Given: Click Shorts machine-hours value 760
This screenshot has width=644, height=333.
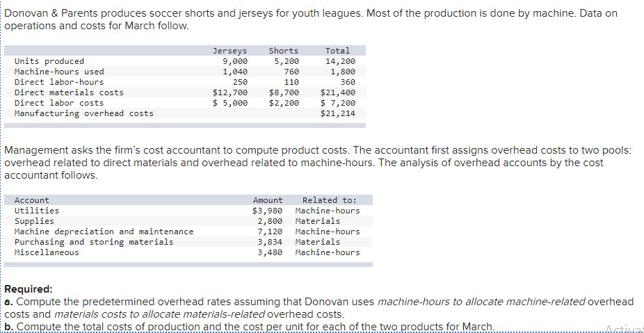Looking at the screenshot, I should (291, 72).
